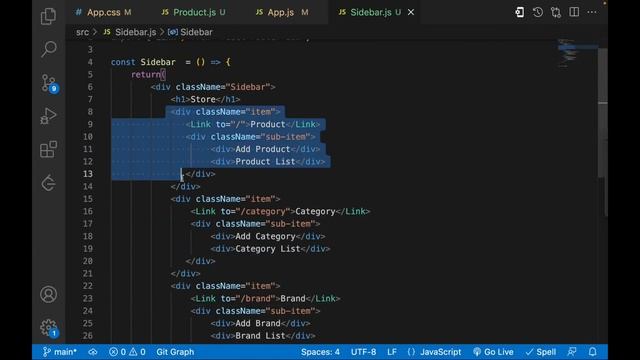Click 'Category List' text on line 19
Image resolution: width=640 pixels, height=360 pixels.
click(x=268, y=249)
